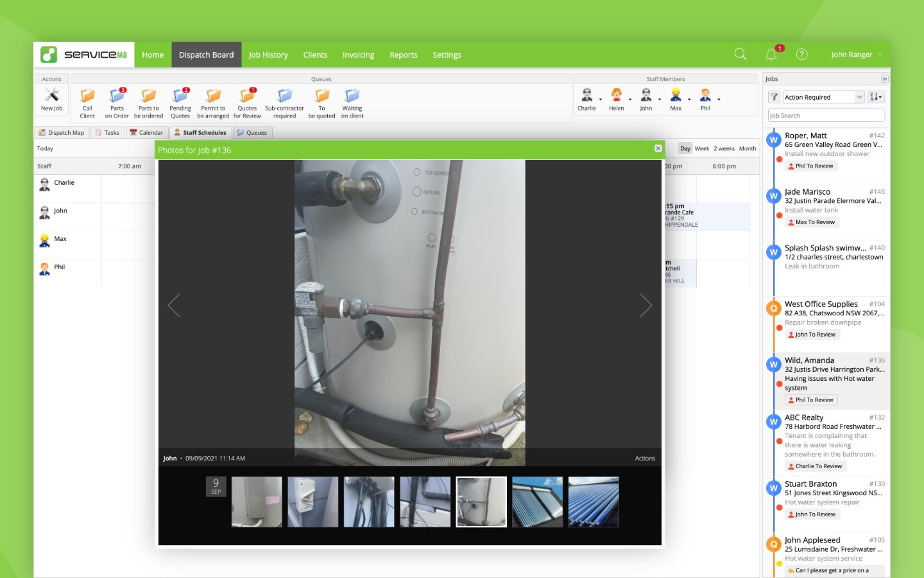924x578 pixels.
Task: Open the To be quoted queue
Action: point(321,103)
